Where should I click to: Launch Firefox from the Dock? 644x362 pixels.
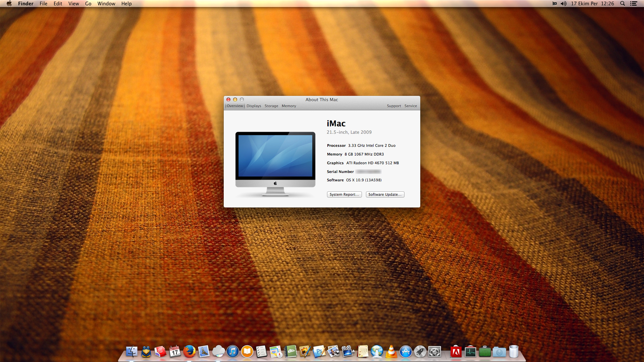pyautogui.click(x=190, y=352)
